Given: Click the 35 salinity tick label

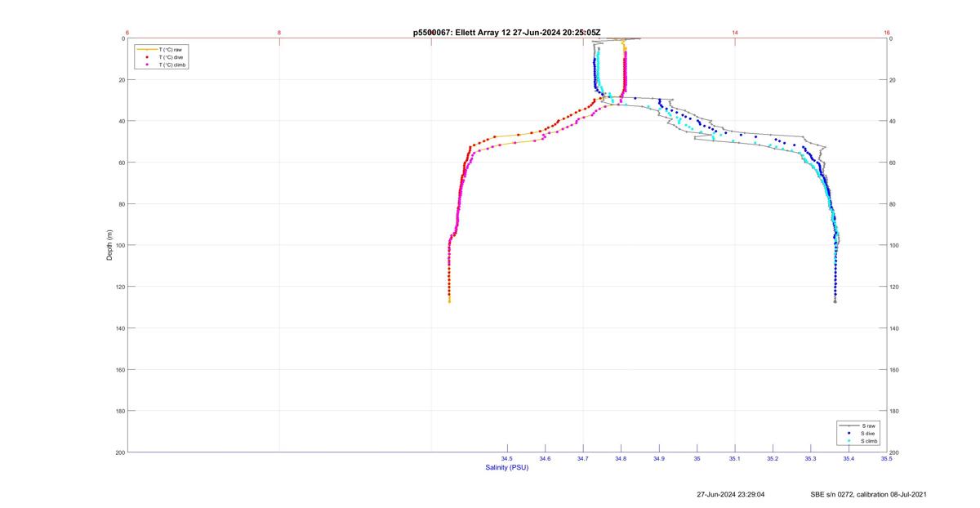Looking at the screenshot, I should (697, 459).
